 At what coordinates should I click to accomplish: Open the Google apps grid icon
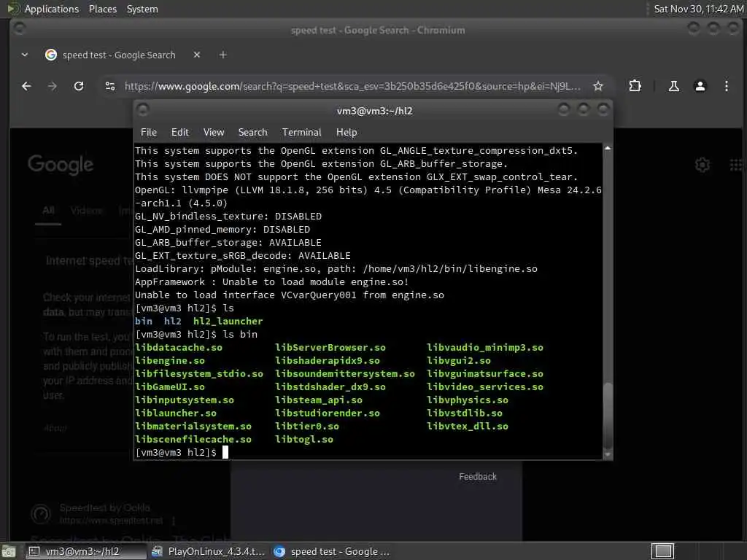coord(736,165)
